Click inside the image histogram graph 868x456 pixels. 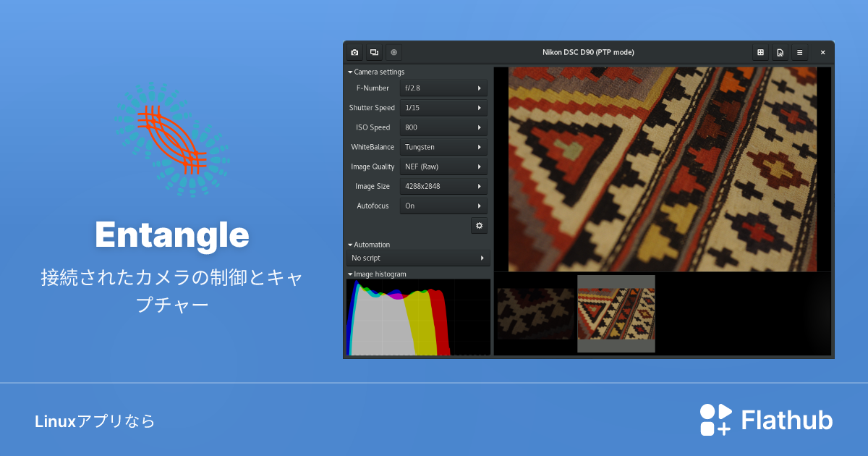(x=417, y=318)
